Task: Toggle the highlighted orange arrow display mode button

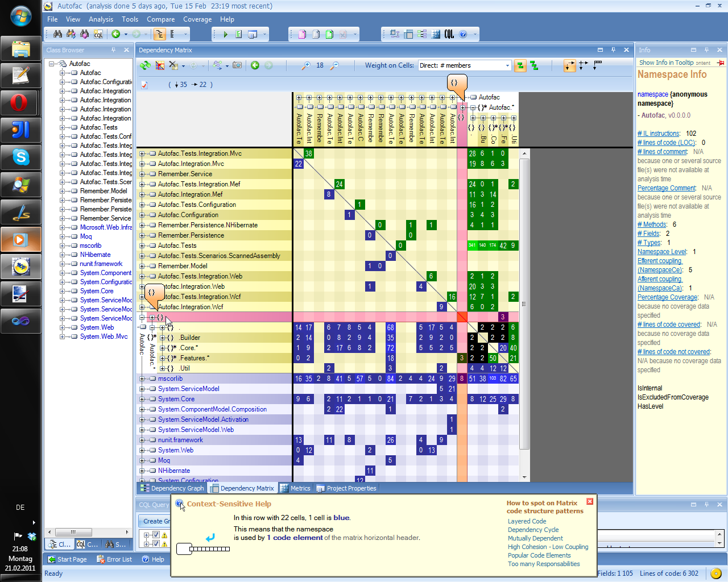Action: tap(570, 65)
